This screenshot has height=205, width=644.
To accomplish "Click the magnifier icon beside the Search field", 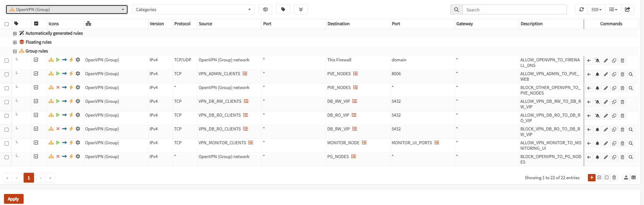I will click(x=456, y=10).
